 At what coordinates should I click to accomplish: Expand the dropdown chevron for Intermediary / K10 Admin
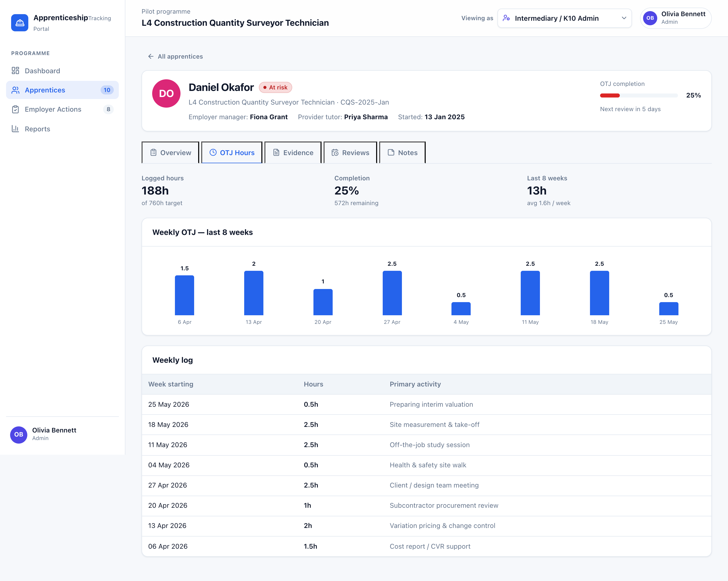(624, 18)
